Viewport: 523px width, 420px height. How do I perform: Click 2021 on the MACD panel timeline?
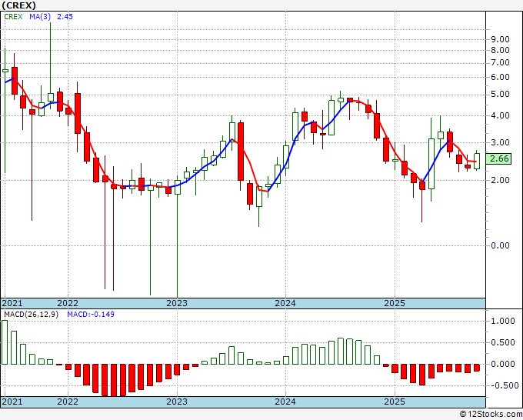(x=12, y=402)
